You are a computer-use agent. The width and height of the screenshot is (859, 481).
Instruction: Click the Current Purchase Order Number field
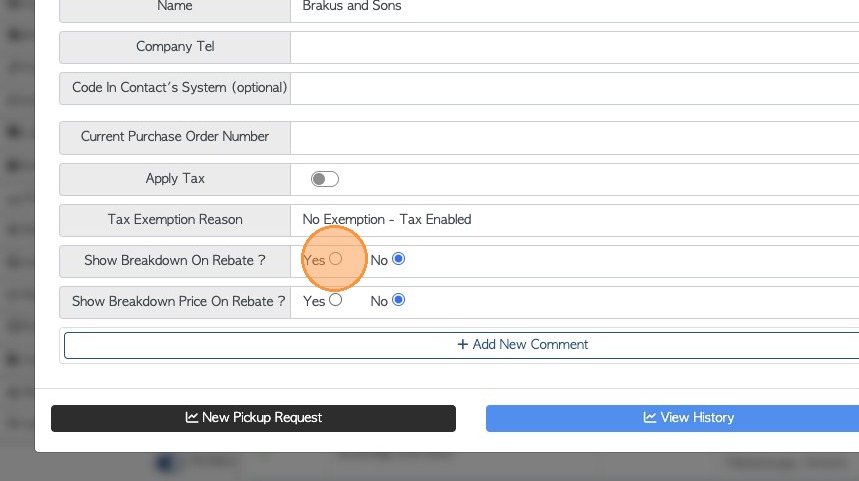[575, 137]
